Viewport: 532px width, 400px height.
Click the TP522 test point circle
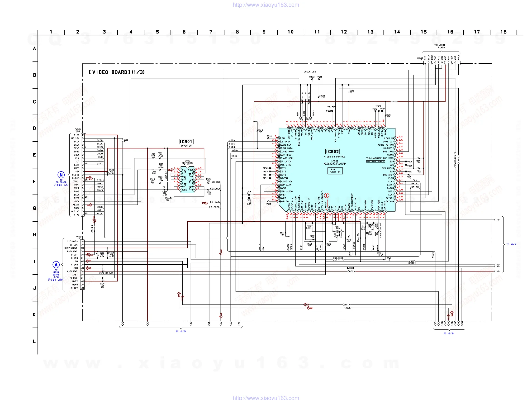tap(312, 79)
